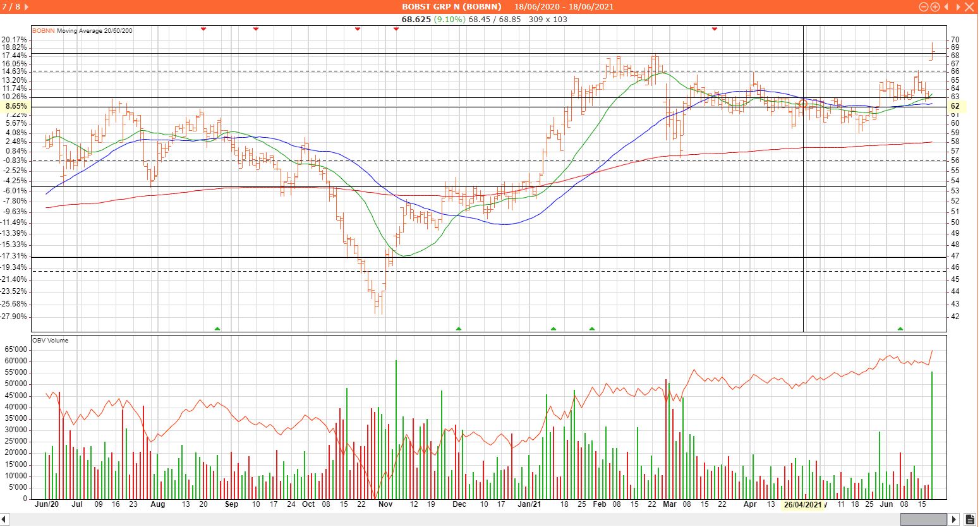Screen dimensions: 980x527
Task: Select the red marker above March price bars
Action: [715, 29]
